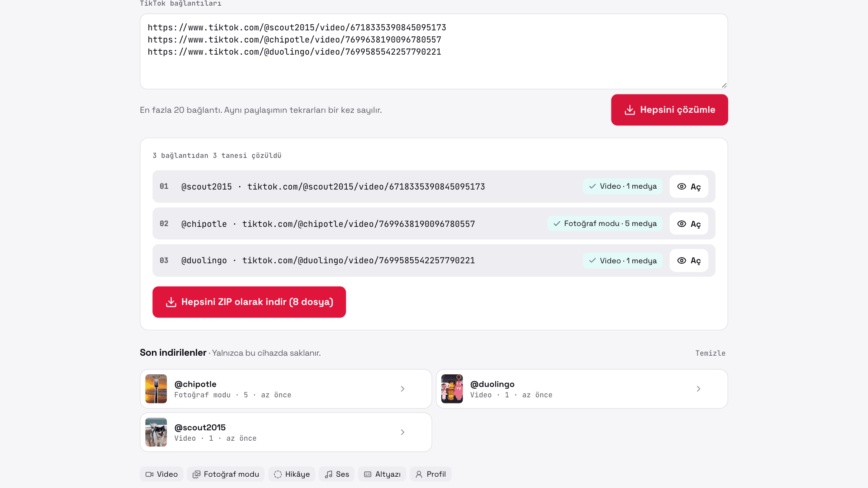868x488 pixels.
Task: Click Aç in the @chipotle row
Action: point(689,224)
